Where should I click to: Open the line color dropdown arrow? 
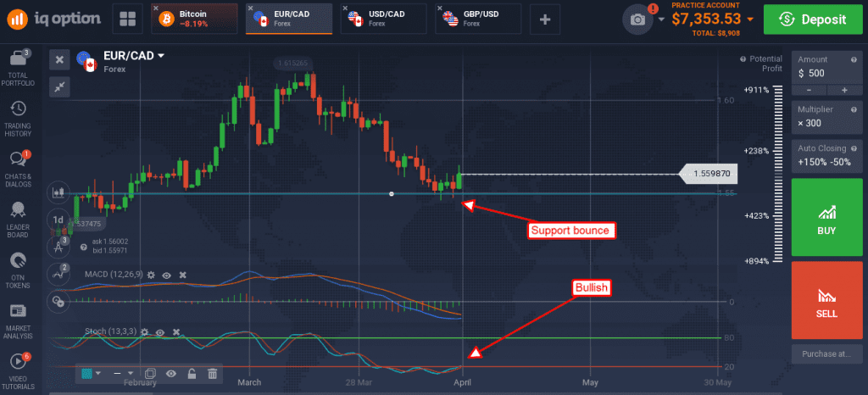(98, 374)
